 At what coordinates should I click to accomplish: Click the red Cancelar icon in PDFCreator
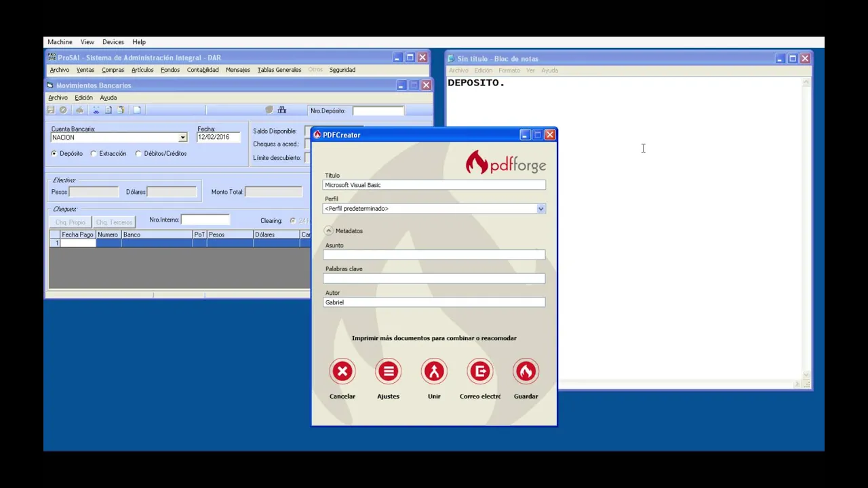tap(342, 371)
